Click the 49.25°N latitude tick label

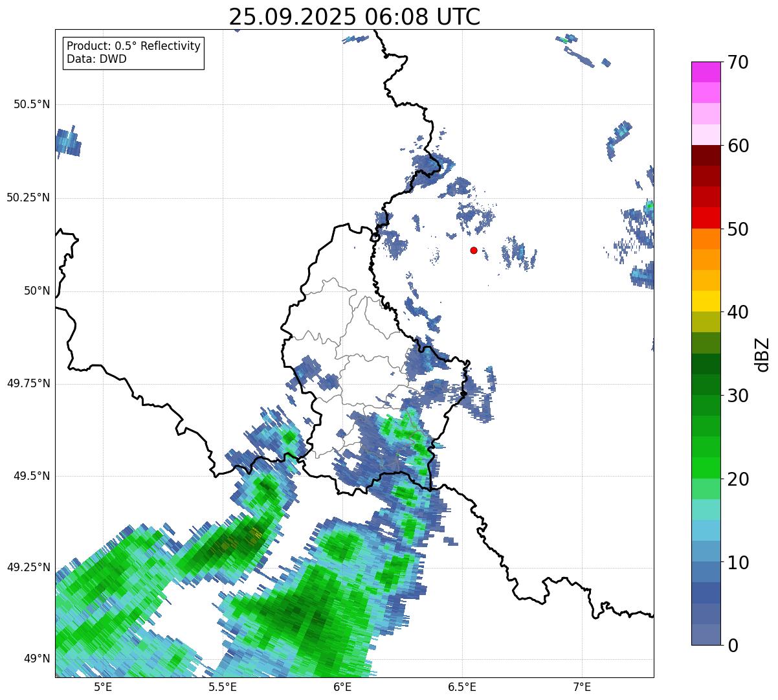(x=28, y=567)
